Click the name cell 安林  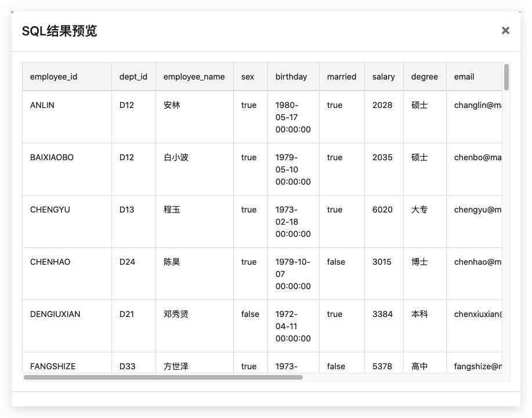coord(194,117)
